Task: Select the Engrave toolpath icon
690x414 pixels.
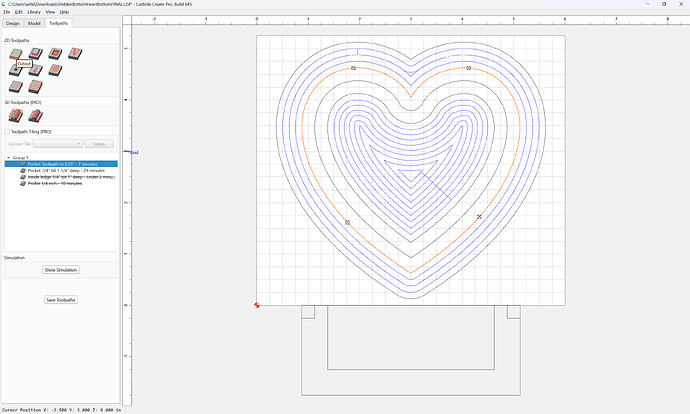Action: click(36, 70)
